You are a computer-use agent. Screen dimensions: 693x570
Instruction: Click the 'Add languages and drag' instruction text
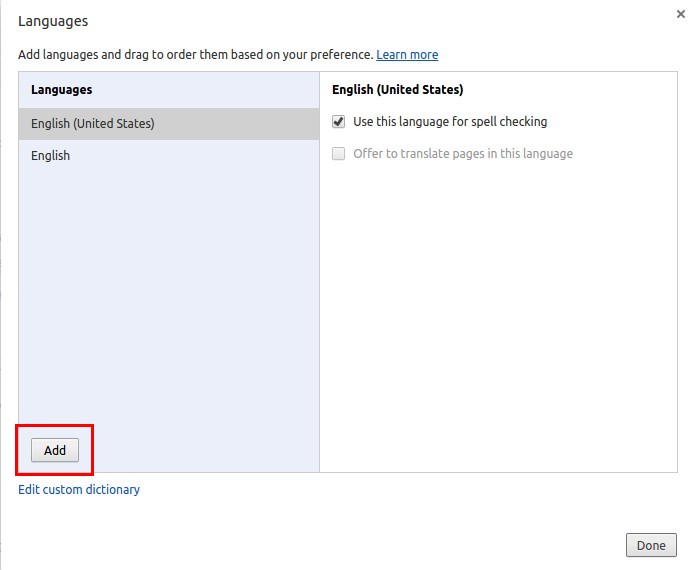pyautogui.click(x=195, y=54)
